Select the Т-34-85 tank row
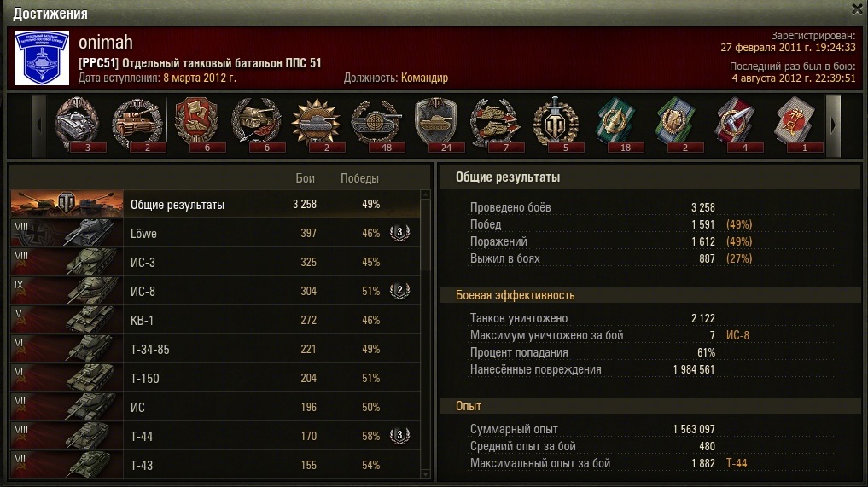The height and width of the screenshot is (487, 868). click(215, 349)
